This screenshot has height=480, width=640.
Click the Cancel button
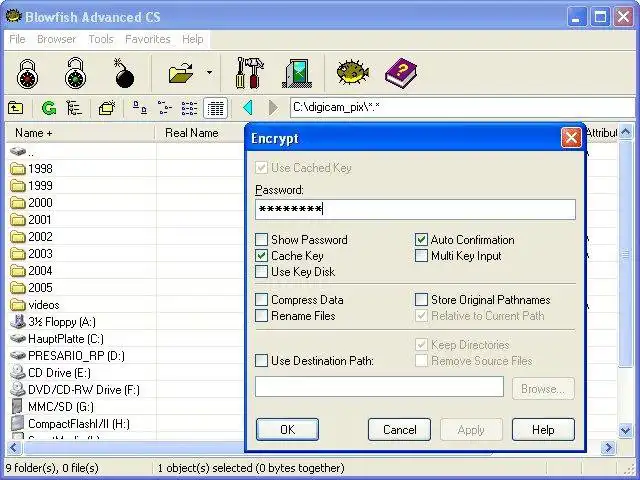[x=399, y=429]
